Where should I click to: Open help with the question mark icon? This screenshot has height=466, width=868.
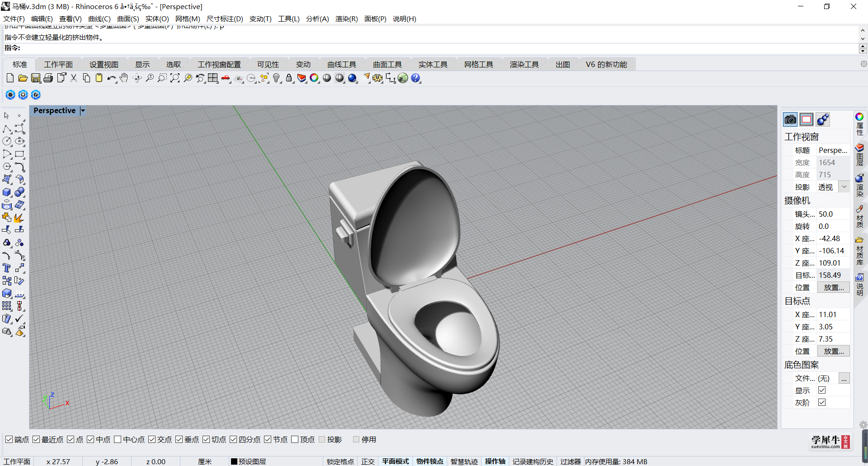(x=415, y=78)
